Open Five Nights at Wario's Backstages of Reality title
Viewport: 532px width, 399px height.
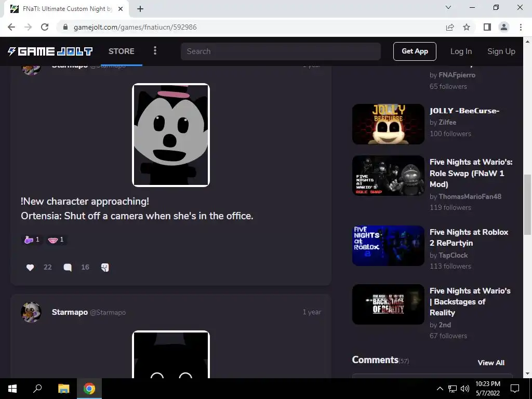click(470, 302)
